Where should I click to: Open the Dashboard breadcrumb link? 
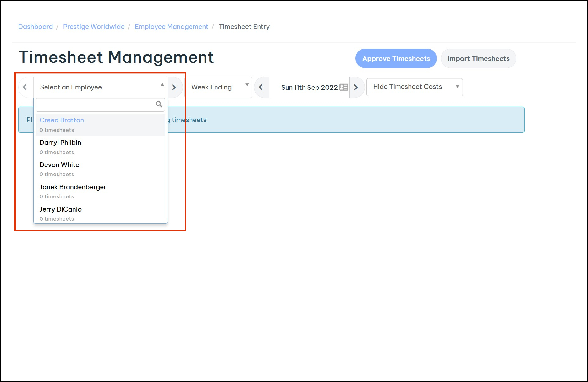click(36, 27)
